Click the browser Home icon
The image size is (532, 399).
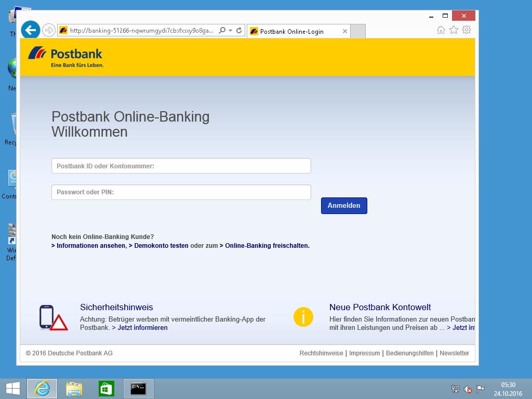(441, 30)
